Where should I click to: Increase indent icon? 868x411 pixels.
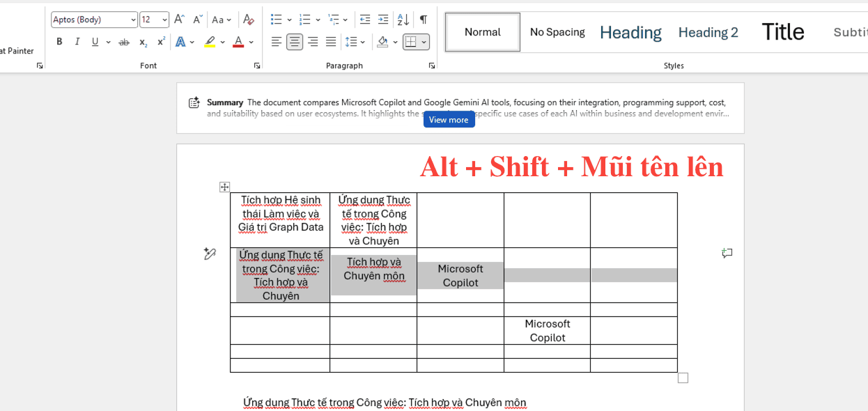[x=383, y=20]
